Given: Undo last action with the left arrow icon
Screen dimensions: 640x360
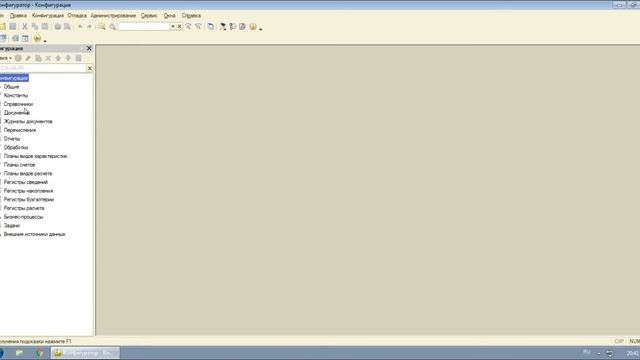Looking at the screenshot, I should point(80,27).
